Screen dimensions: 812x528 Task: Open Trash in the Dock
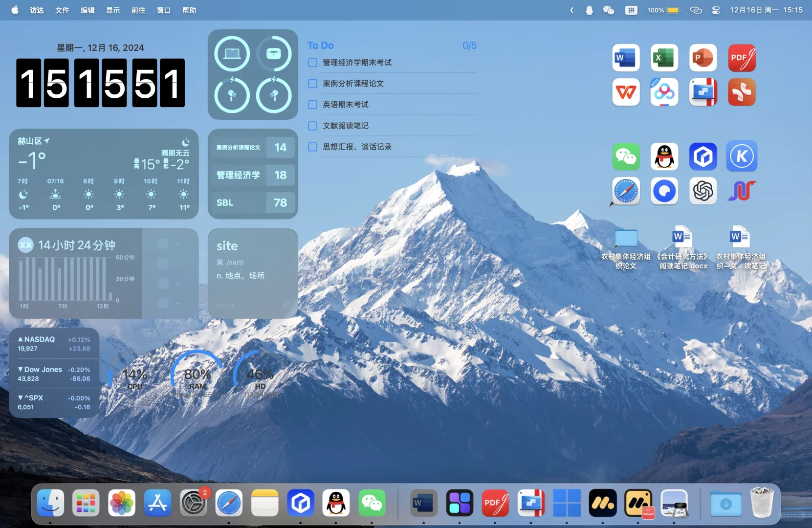pos(762,502)
